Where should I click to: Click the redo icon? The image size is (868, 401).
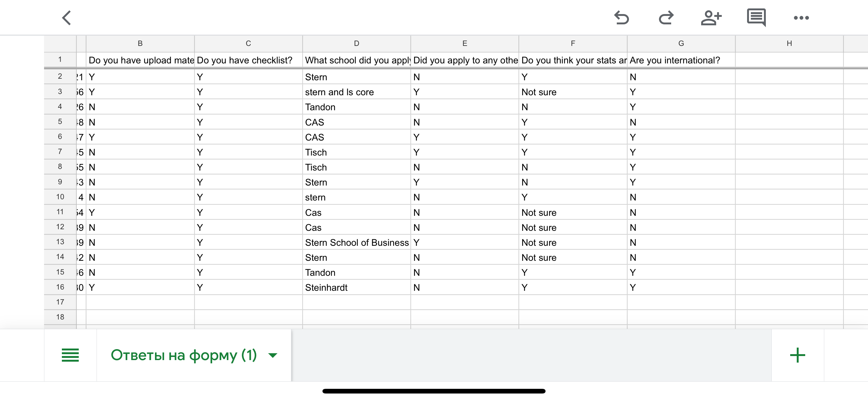click(x=666, y=18)
